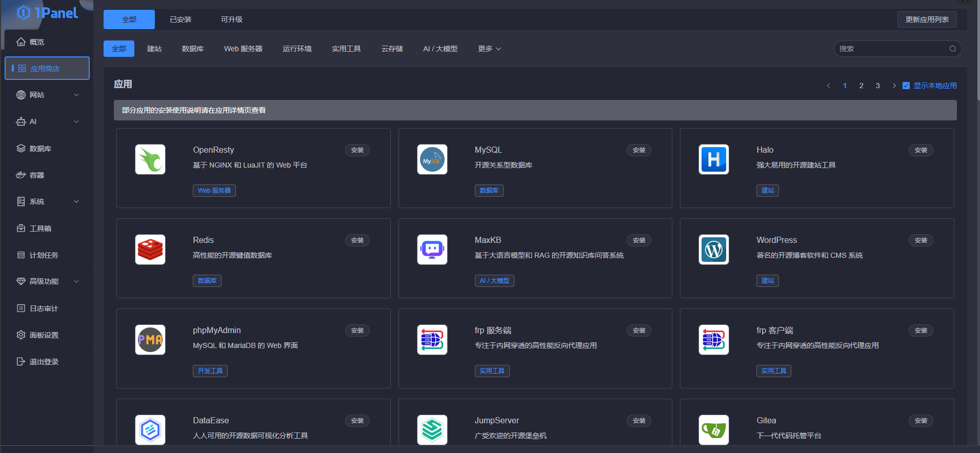980x453 pixels.
Task: Click phpMyAdmin's 开发工具 tag
Action: 210,371
